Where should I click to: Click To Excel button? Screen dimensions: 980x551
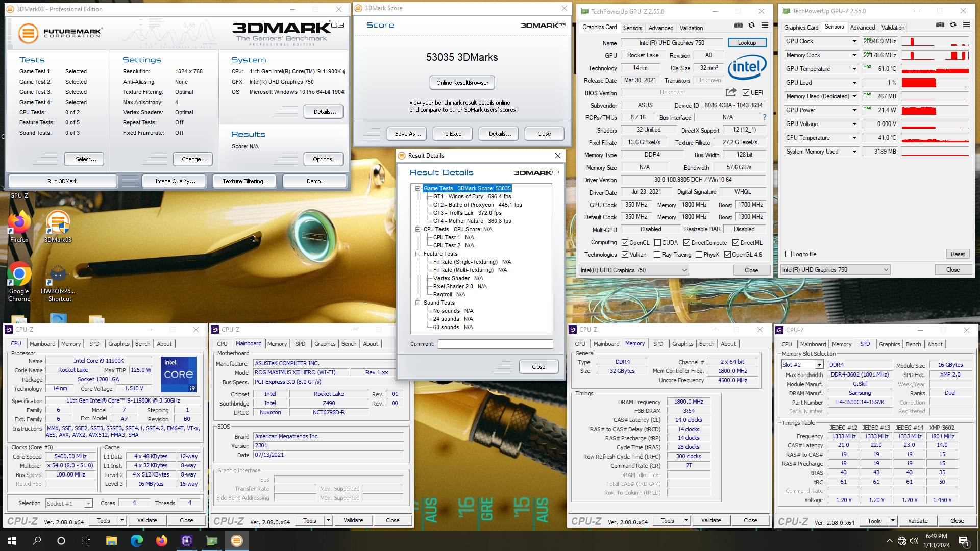pyautogui.click(x=452, y=134)
